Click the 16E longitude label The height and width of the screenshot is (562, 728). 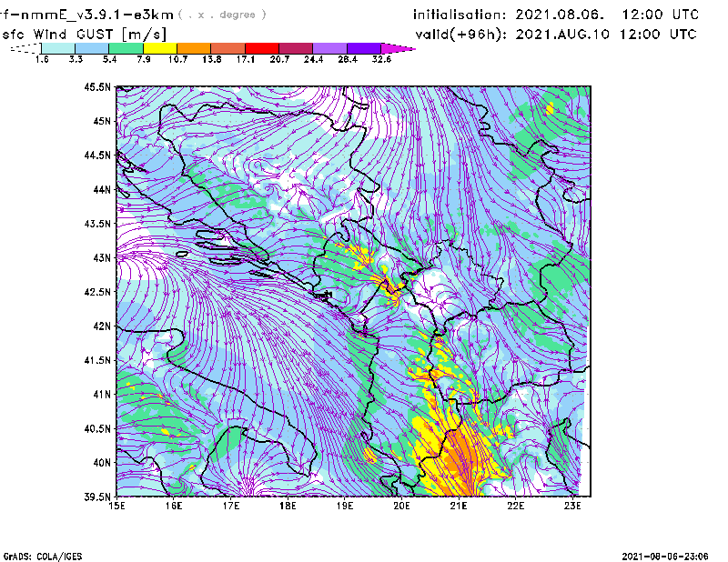[174, 506]
